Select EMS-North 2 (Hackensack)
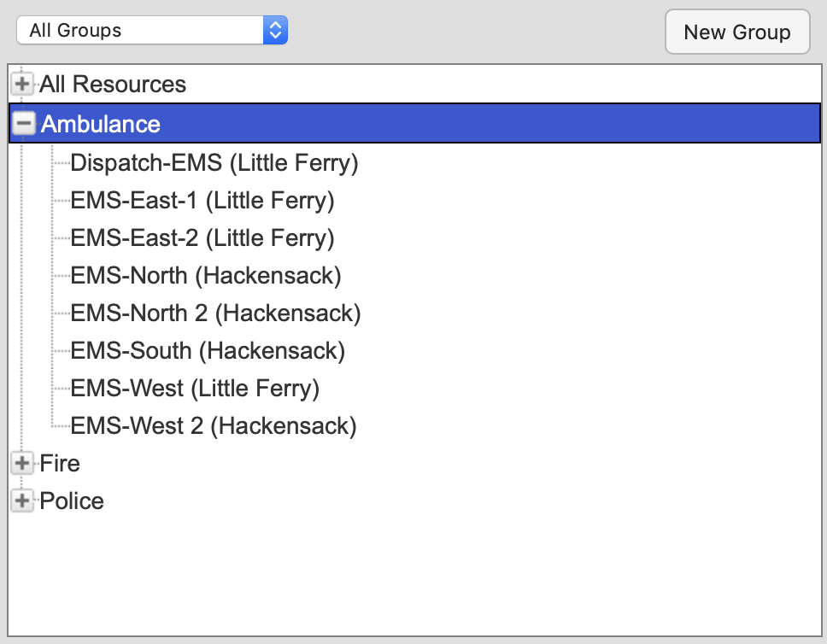Viewport: 827px width, 644px height. coord(216,313)
